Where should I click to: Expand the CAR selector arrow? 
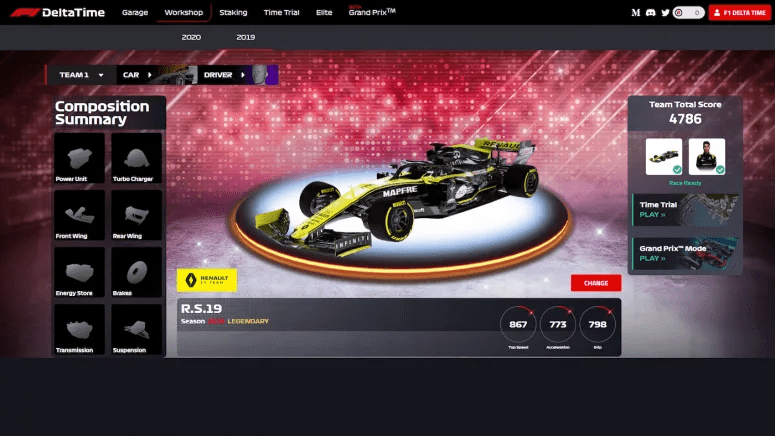[x=150, y=75]
